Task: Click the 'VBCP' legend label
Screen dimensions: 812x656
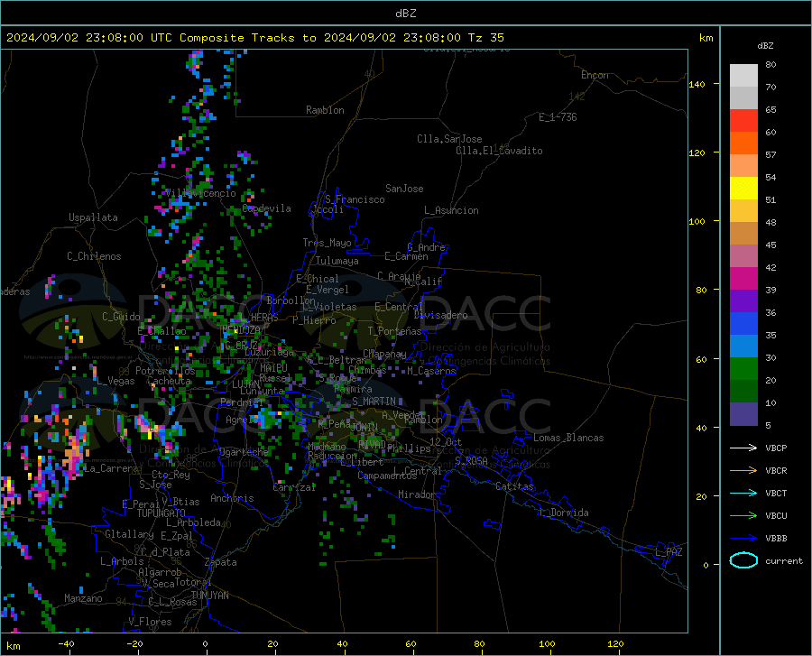Action: pyautogui.click(x=776, y=448)
